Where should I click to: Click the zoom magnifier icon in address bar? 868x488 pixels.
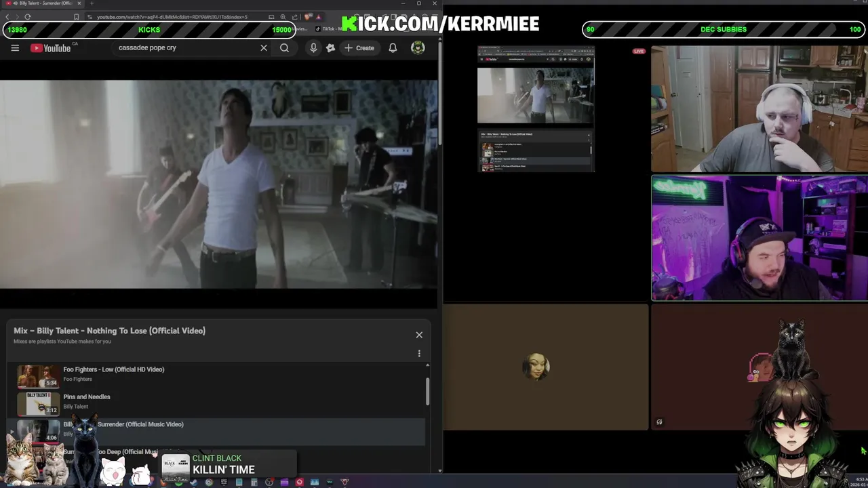[x=283, y=17]
